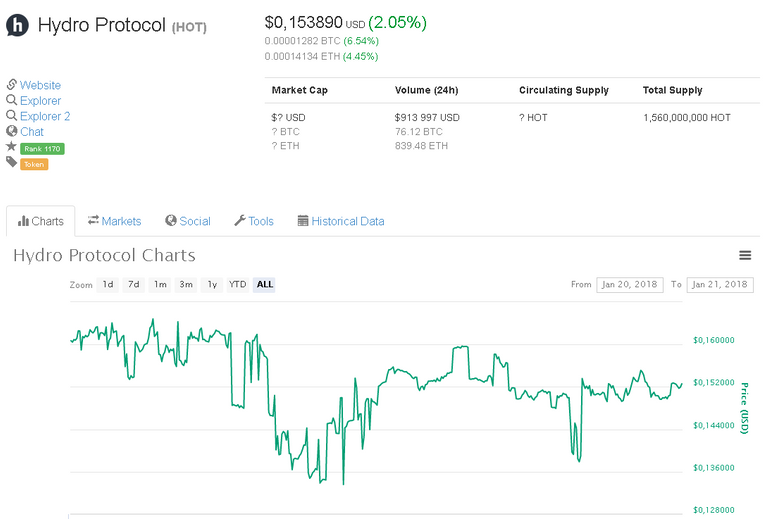Open the Explorer link
This screenshot has height=519, width=768.
pos(40,101)
